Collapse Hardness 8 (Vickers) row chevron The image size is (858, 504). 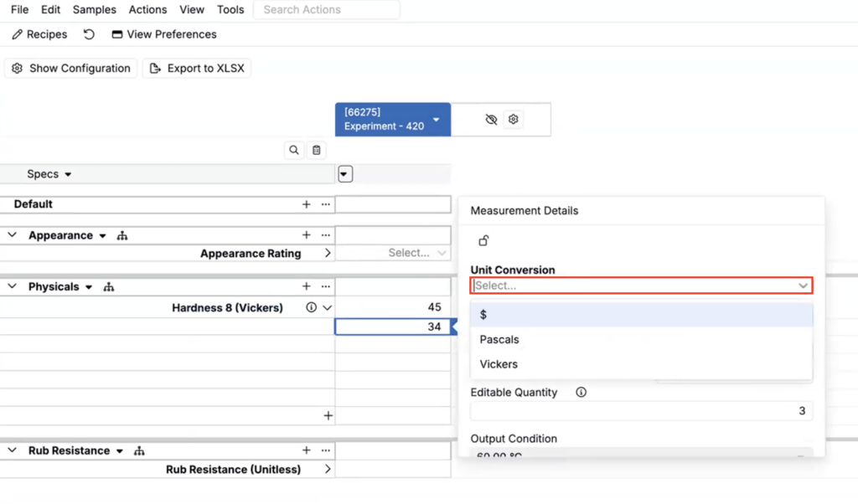click(328, 308)
